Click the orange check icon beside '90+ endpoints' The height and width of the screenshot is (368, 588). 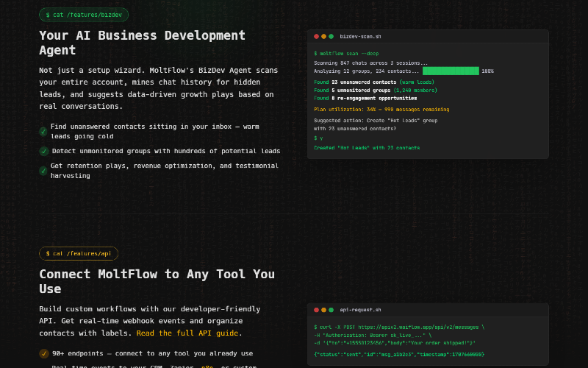click(x=43, y=353)
